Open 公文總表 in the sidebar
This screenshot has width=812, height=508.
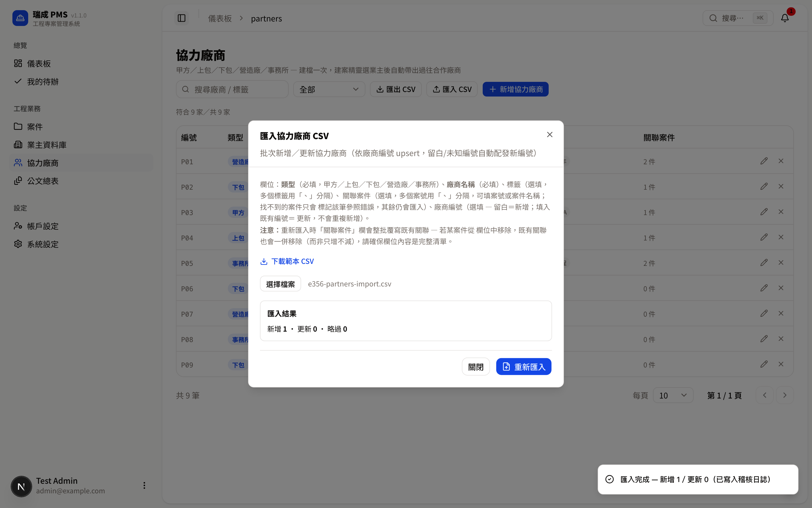click(x=81, y=181)
